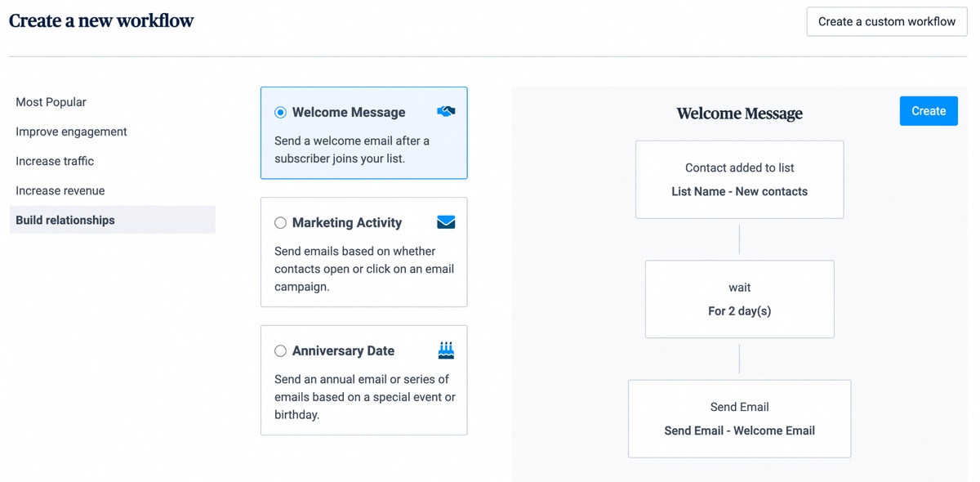The width and height of the screenshot is (980, 482).
Task: Click List Name - New contacts label
Action: (x=739, y=191)
